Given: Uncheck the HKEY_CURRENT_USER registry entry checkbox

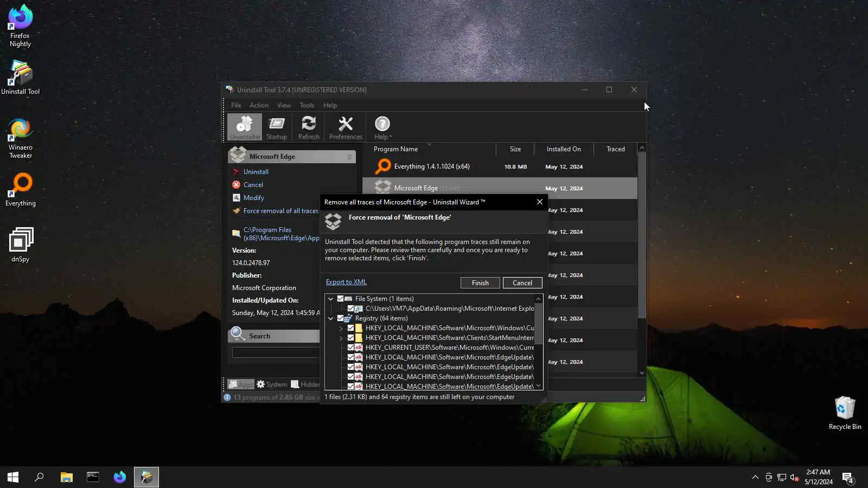Looking at the screenshot, I should pos(350,347).
